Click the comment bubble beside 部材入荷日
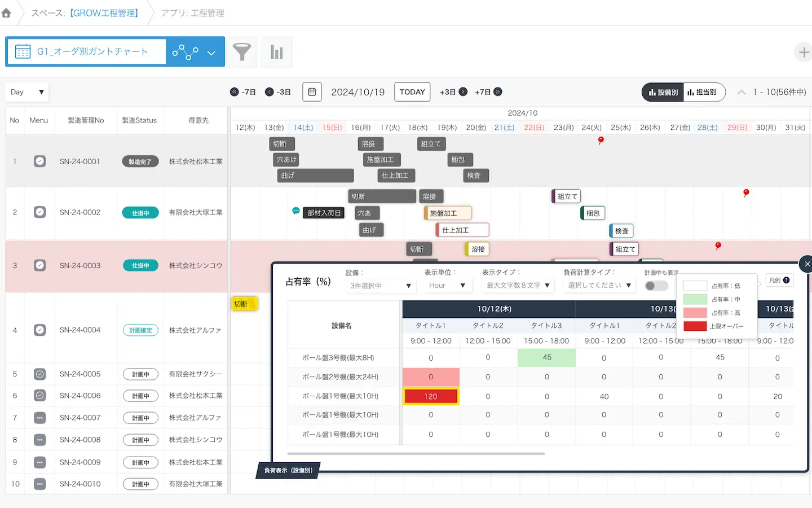The height and width of the screenshot is (508, 812). pos(295,211)
